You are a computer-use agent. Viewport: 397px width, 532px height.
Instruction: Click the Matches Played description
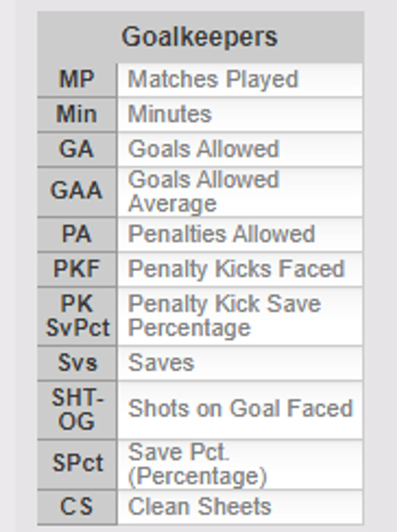(x=213, y=79)
